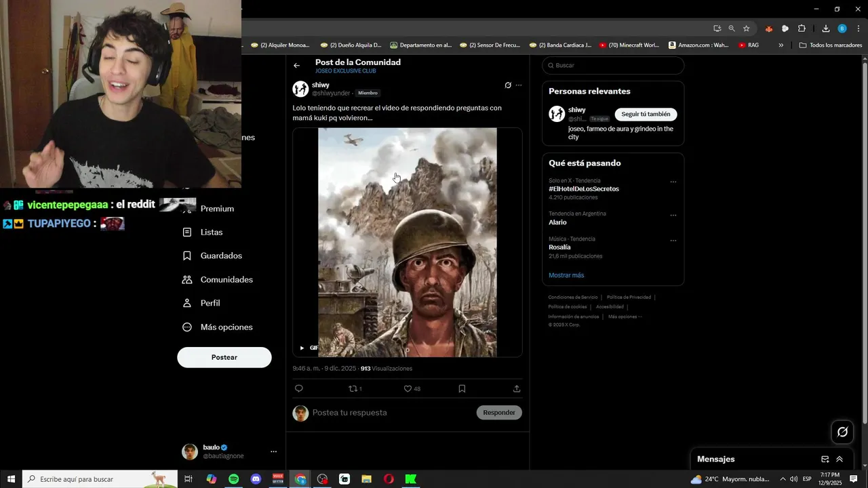
Task: Repost the post with 1 repost
Action: [355, 388]
